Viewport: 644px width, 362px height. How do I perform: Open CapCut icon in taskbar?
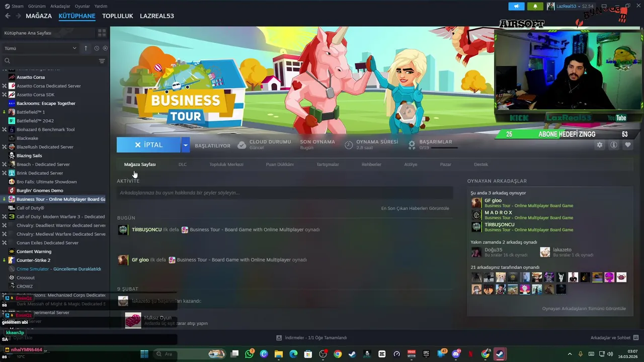pos(382,354)
